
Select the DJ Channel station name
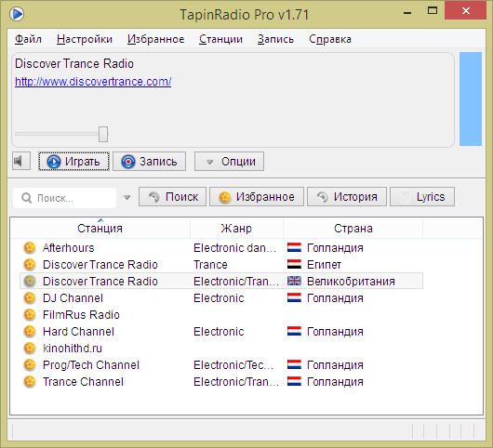pos(73,297)
